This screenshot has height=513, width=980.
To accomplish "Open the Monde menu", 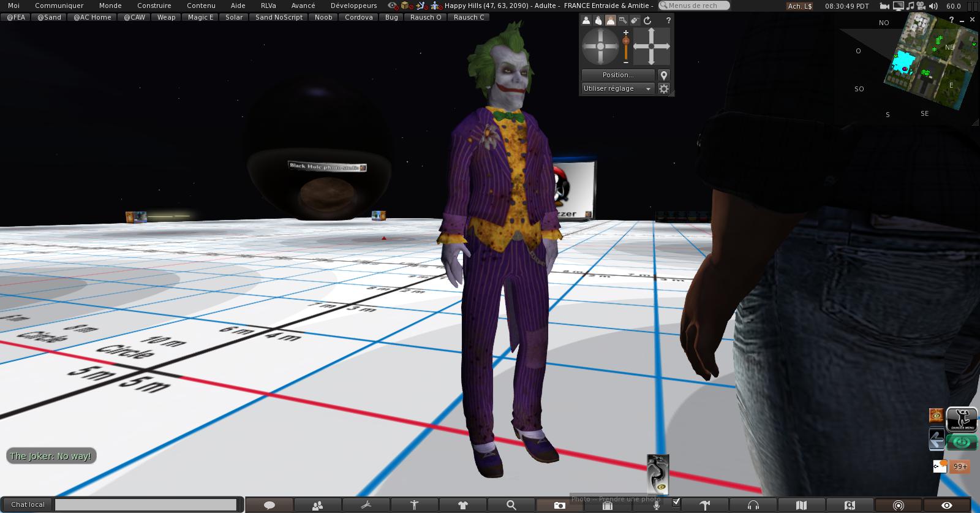I will coord(110,6).
